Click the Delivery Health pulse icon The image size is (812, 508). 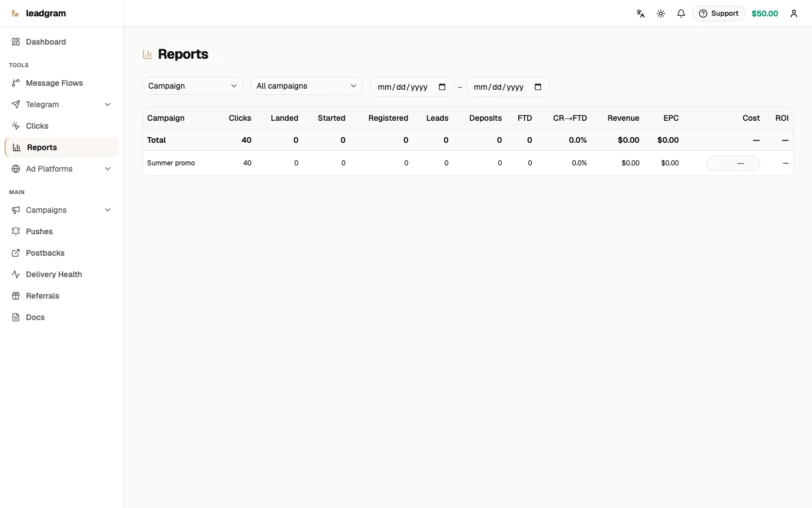click(16, 274)
